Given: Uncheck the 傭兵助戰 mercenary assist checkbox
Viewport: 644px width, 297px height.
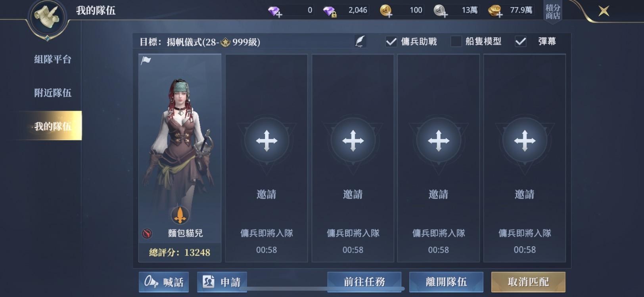Looking at the screenshot, I should 391,41.
